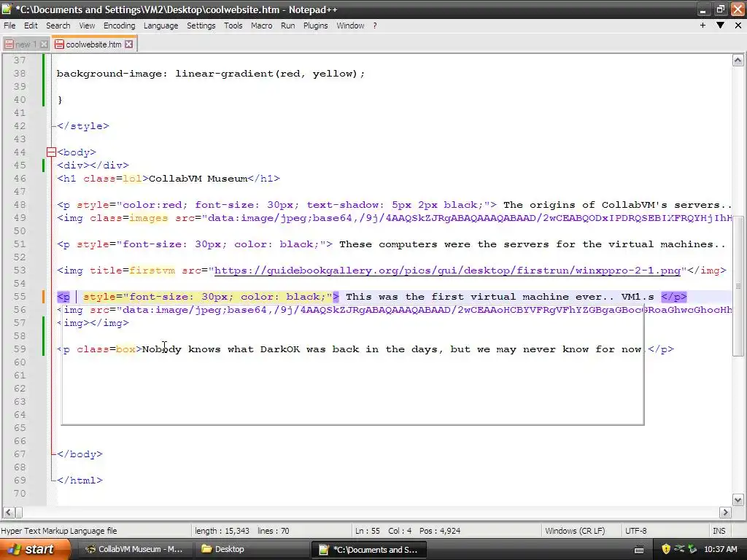Click the vertical scrollbar up arrow
This screenshot has height=560, width=747.
(738, 60)
